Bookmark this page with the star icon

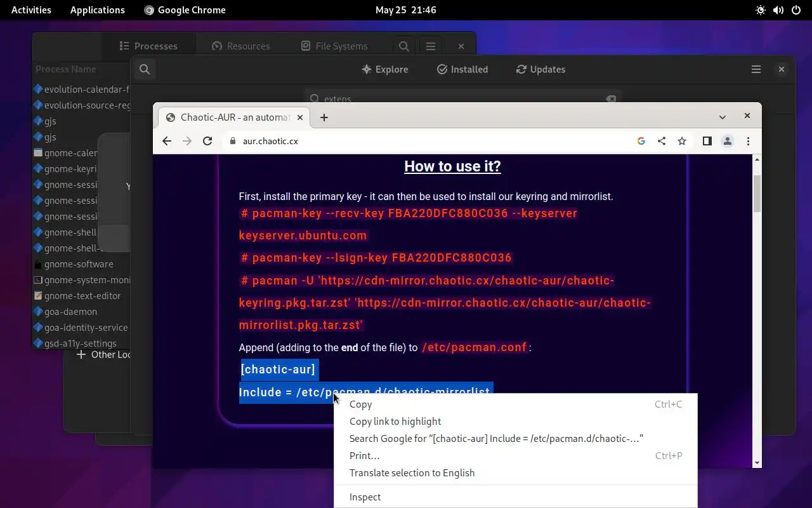tap(682, 141)
